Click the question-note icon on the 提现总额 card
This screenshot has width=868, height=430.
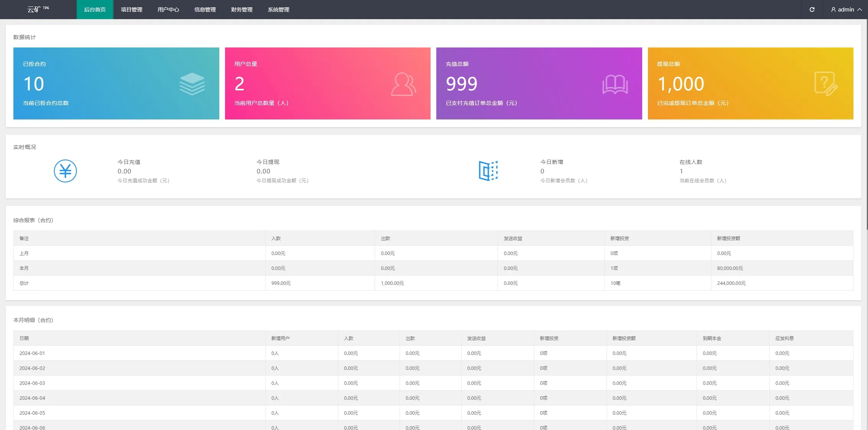tap(826, 84)
